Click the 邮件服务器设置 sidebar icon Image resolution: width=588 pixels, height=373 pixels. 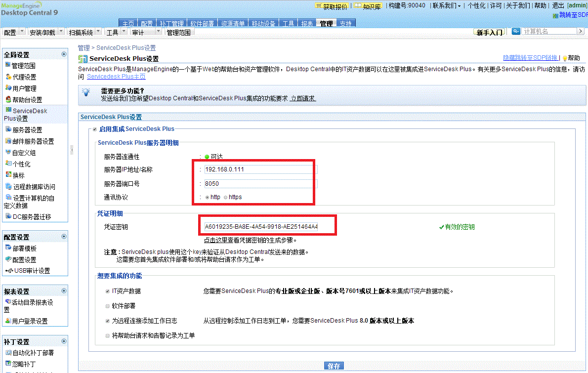(8, 141)
